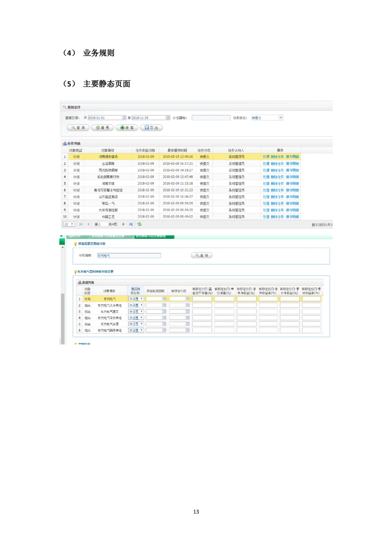Jump to last page of task list
The width and height of the screenshot is (392, 555).
(x=131, y=224)
